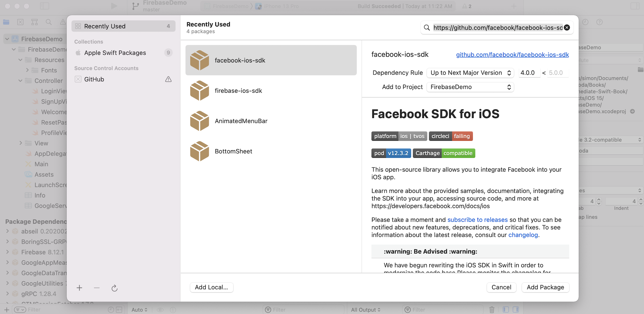Expand the Firebase 8.12.1 package dependency

tap(7, 252)
